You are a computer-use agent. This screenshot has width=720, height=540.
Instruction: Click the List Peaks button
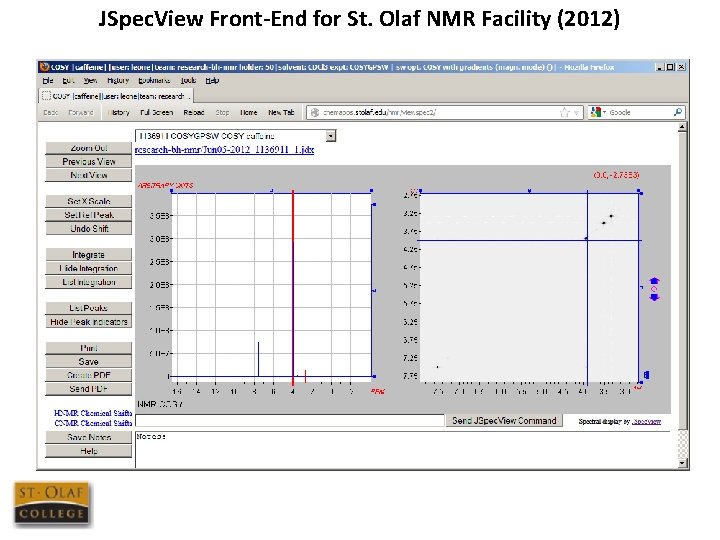coord(89,308)
